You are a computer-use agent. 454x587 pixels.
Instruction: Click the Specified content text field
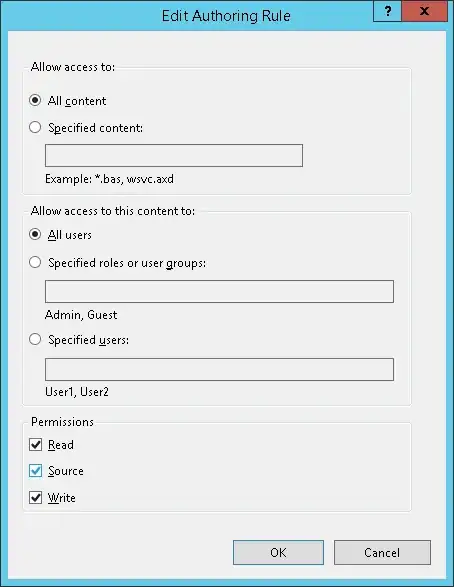coord(174,155)
